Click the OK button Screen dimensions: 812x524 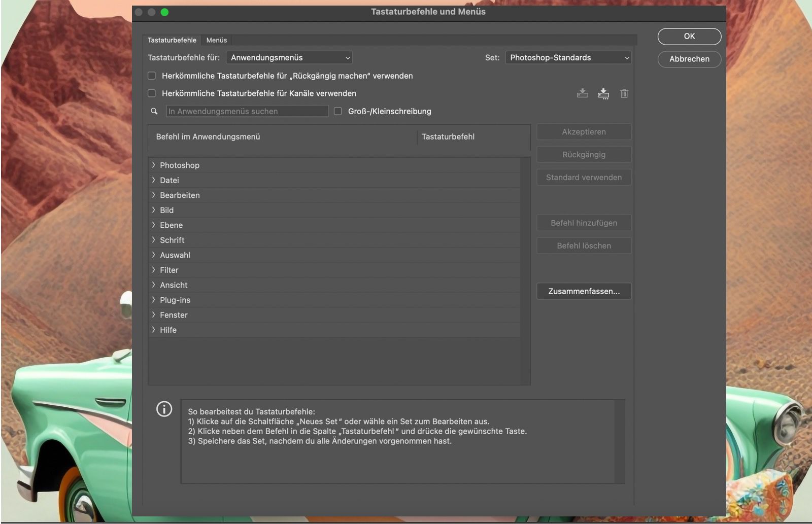click(689, 36)
